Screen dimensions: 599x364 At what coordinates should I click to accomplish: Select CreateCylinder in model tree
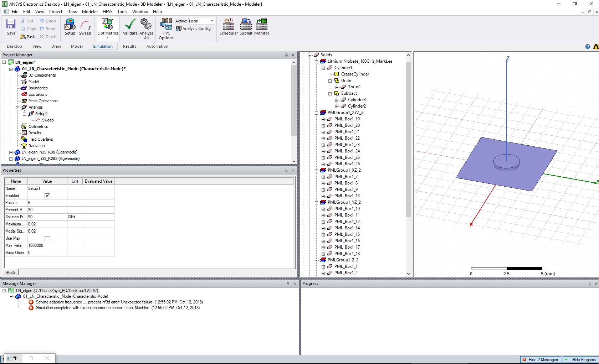click(x=355, y=74)
